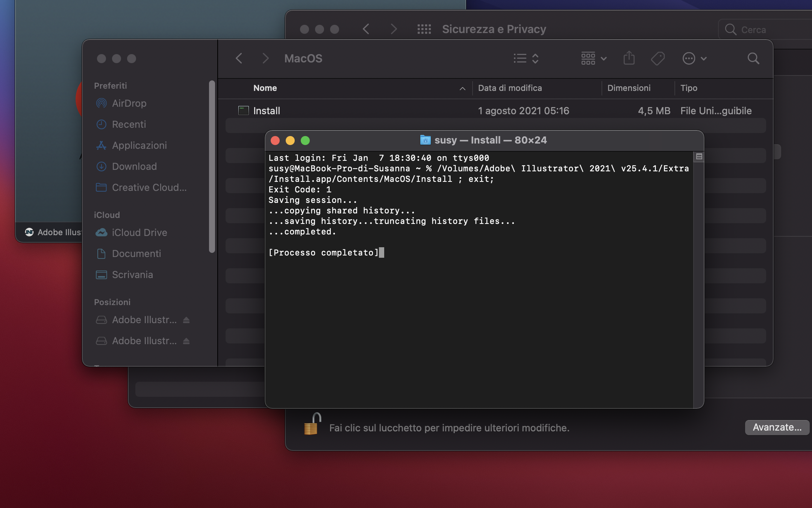Open the Finder action ellipsis menu
812x508 pixels.
coord(694,58)
